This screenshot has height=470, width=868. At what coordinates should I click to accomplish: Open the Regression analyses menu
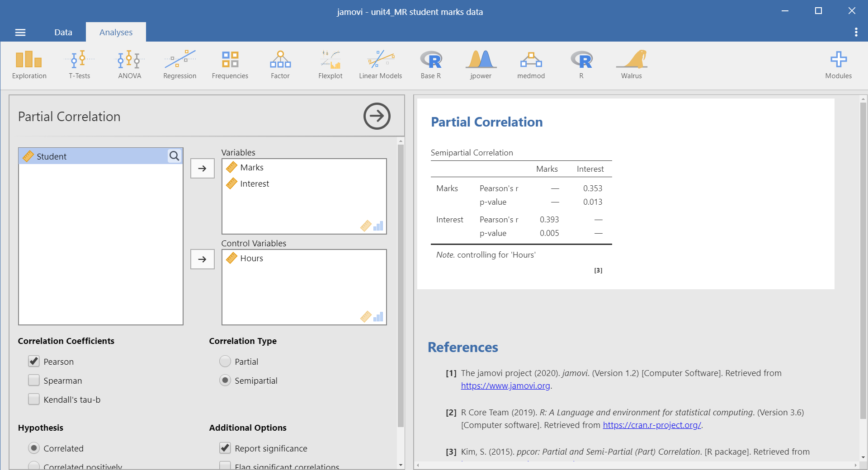[180, 65]
